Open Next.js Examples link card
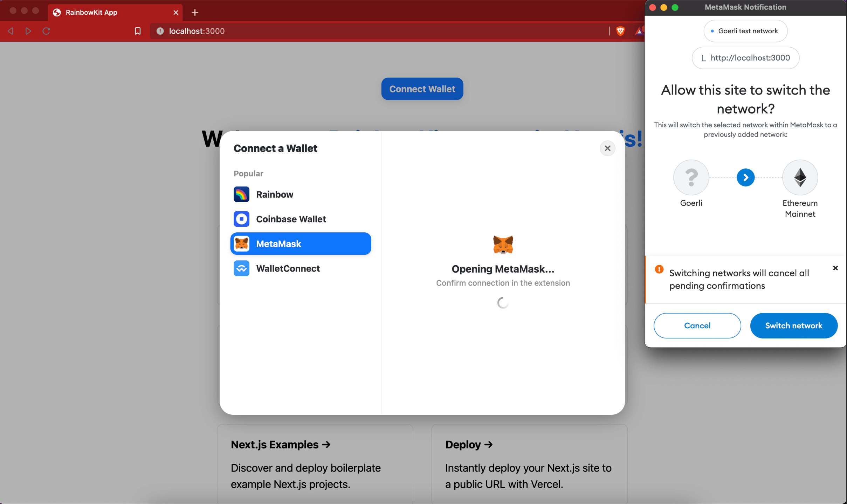Image resolution: width=847 pixels, height=504 pixels. click(315, 464)
